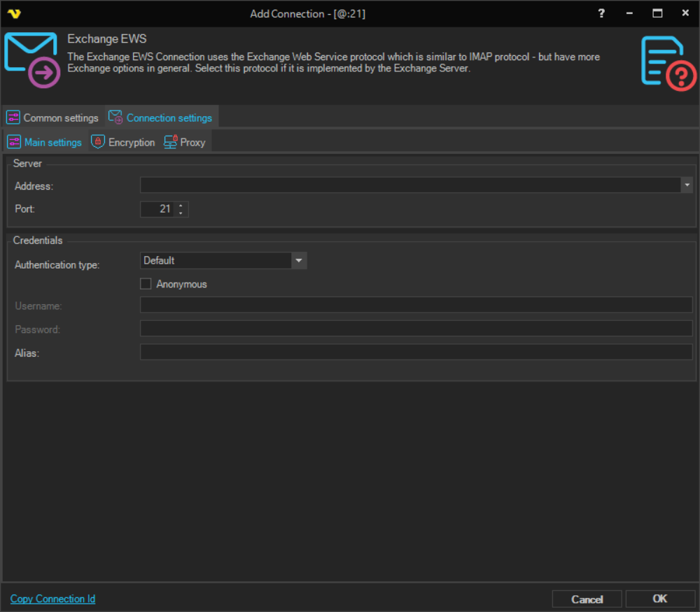The width and height of the screenshot is (700, 612).
Task: Click the documentation help icon at top right
Action: point(668,63)
